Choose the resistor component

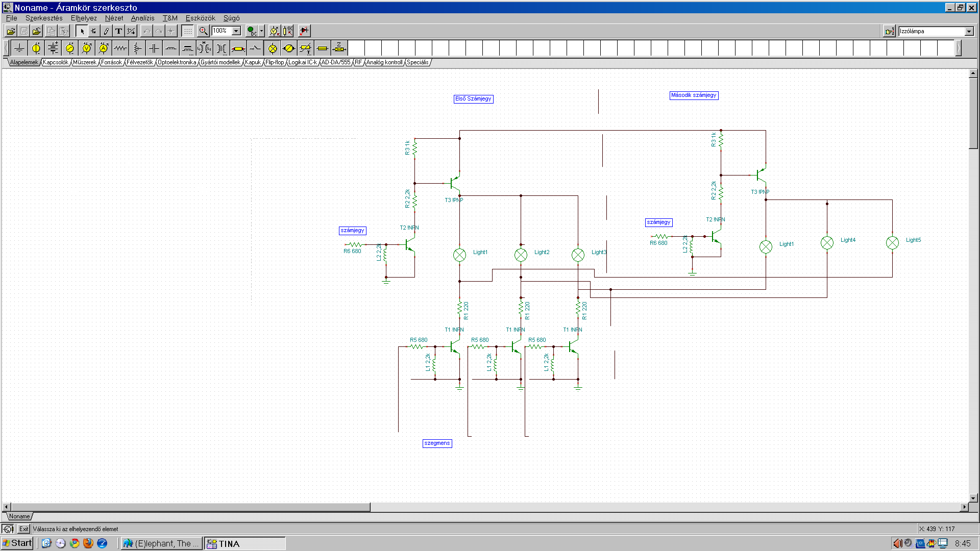120,48
